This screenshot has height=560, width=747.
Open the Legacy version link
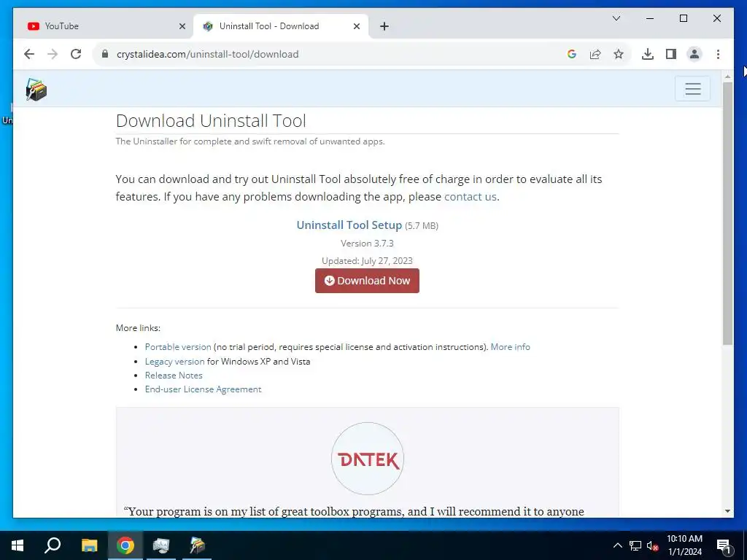[x=175, y=362]
